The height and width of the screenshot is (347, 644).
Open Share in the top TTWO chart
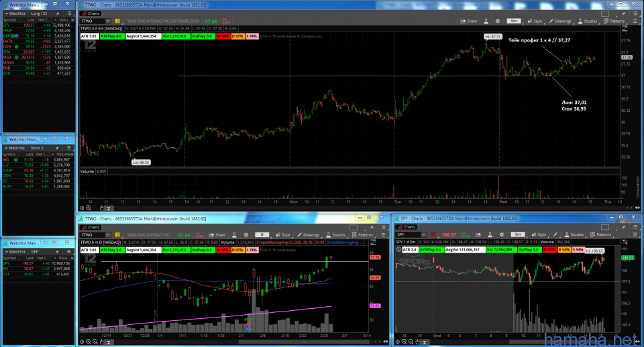pos(469,21)
